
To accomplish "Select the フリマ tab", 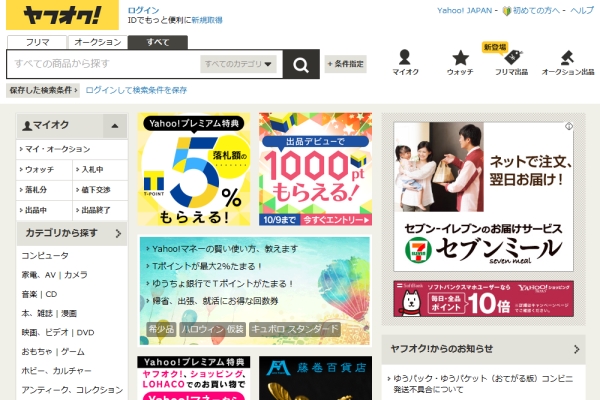I will [37, 42].
